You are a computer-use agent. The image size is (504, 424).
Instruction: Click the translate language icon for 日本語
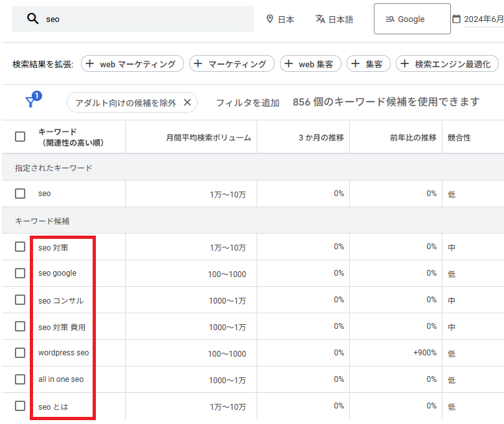pos(320,19)
